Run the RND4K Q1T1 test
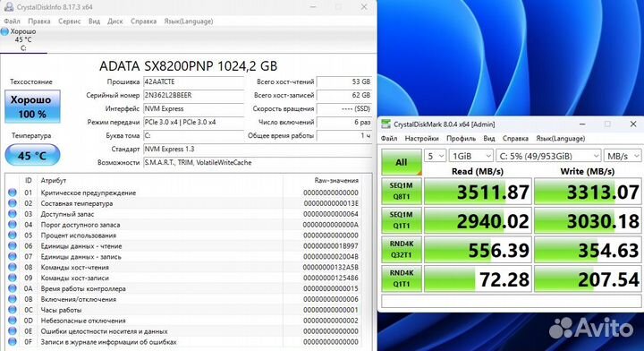 (402, 278)
